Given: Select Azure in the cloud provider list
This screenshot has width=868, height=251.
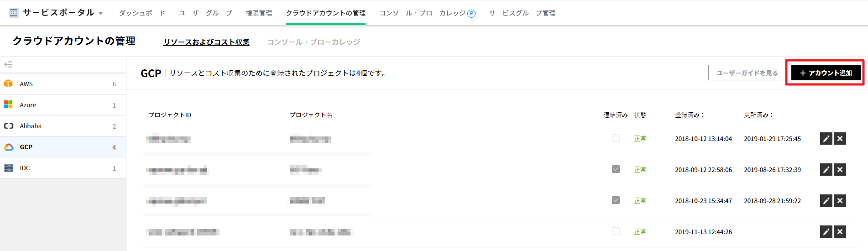Looking at the screenshot, I should click(28, 105).
